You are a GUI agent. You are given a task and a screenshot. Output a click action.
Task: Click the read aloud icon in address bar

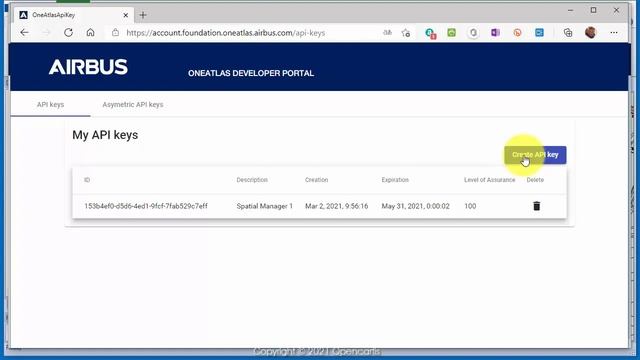click(x=387, y=33)
